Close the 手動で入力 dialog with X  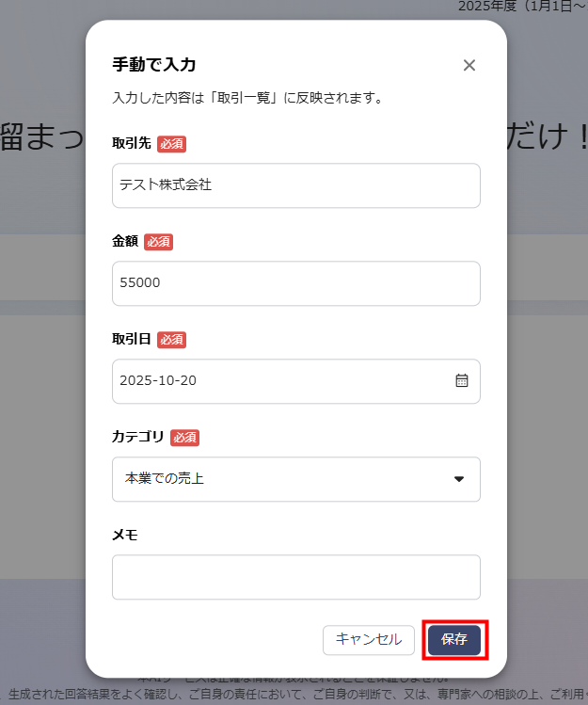469,65
